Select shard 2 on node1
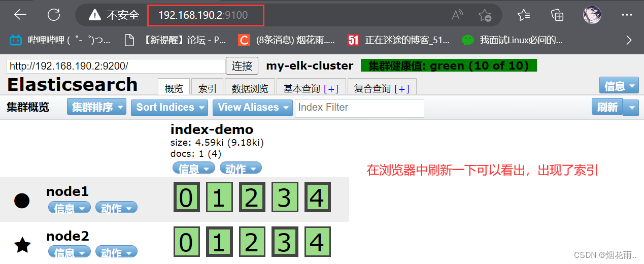Viewport: 644px width, 264px height. [x=252, y=197]
